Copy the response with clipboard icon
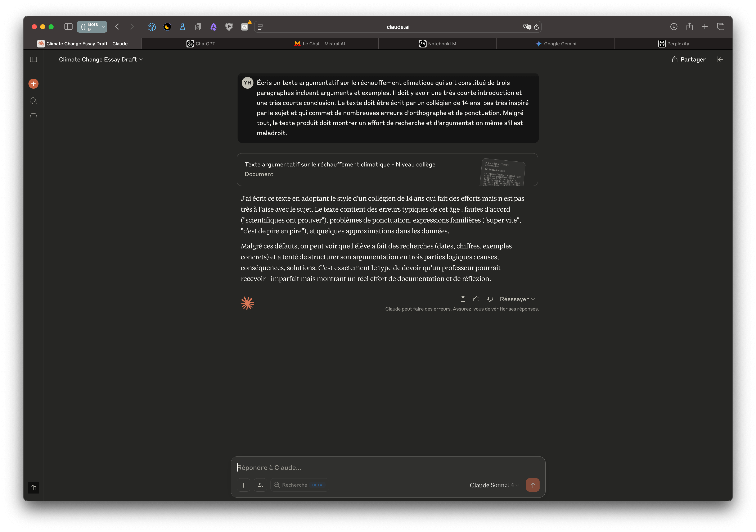This screenshot has height=532, width=756. 463,299
